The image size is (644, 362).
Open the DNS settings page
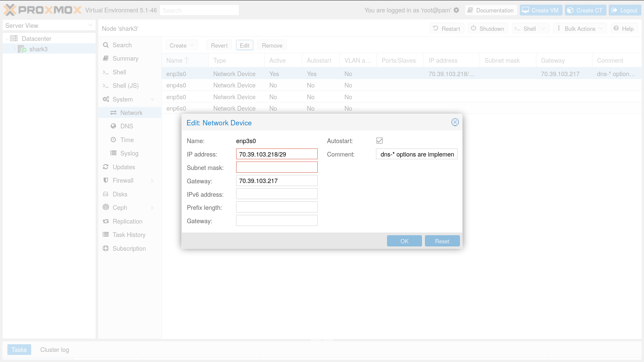tap(126, 126)
